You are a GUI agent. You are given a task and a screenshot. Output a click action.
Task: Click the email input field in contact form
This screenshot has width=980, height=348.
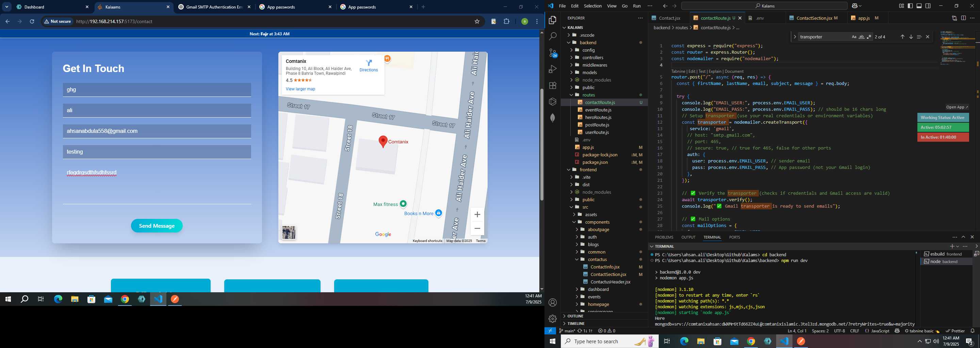point(157,131)
